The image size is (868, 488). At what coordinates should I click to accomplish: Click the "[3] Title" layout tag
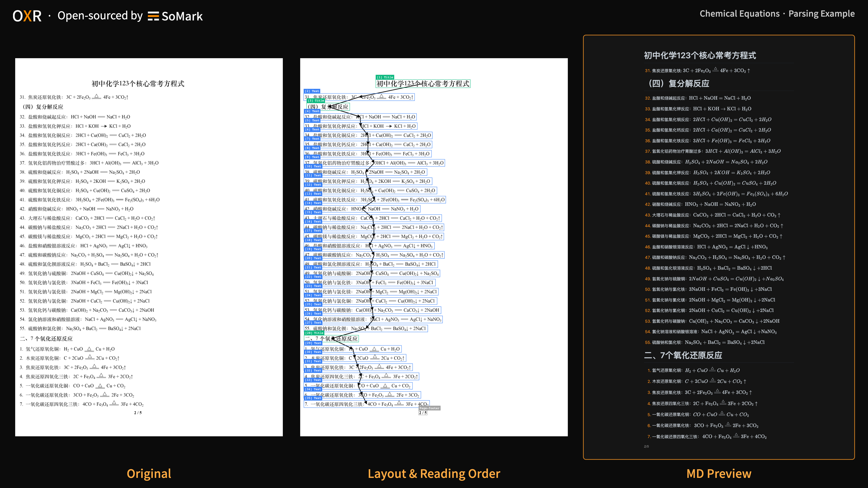pos(316,101)
